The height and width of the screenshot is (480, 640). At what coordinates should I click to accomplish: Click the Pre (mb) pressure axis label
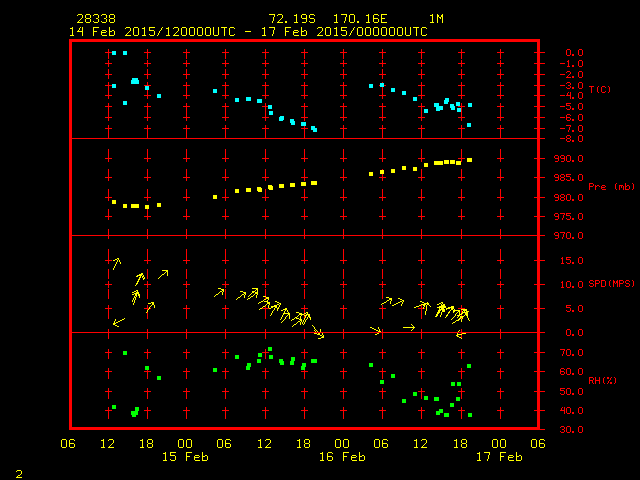pos(603,187)
